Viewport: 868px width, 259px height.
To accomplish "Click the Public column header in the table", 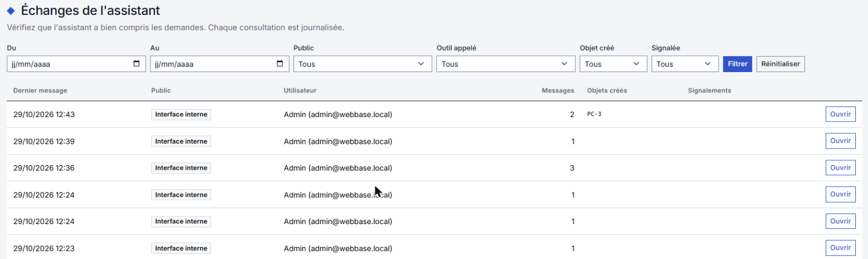I will point(161,90).
